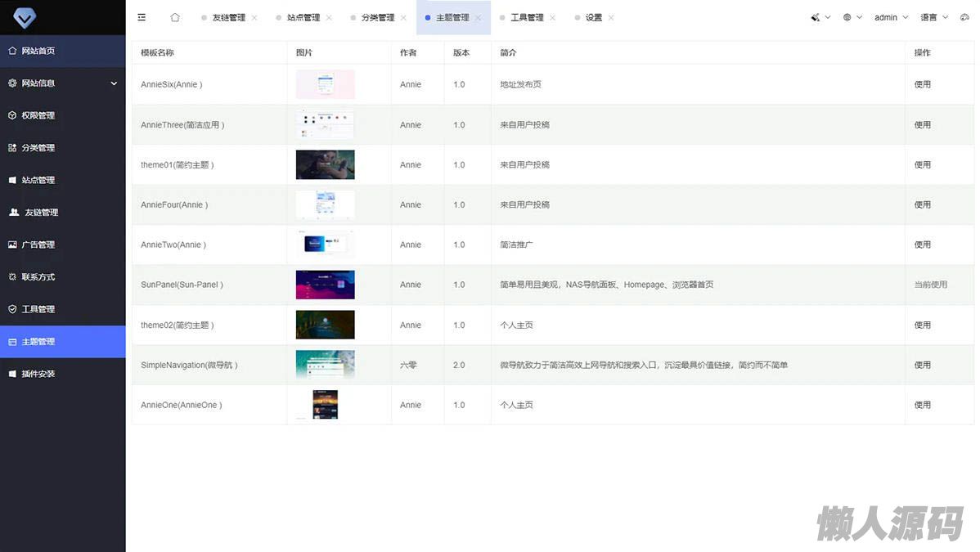Open the theme paint dropdown in header

820,17
